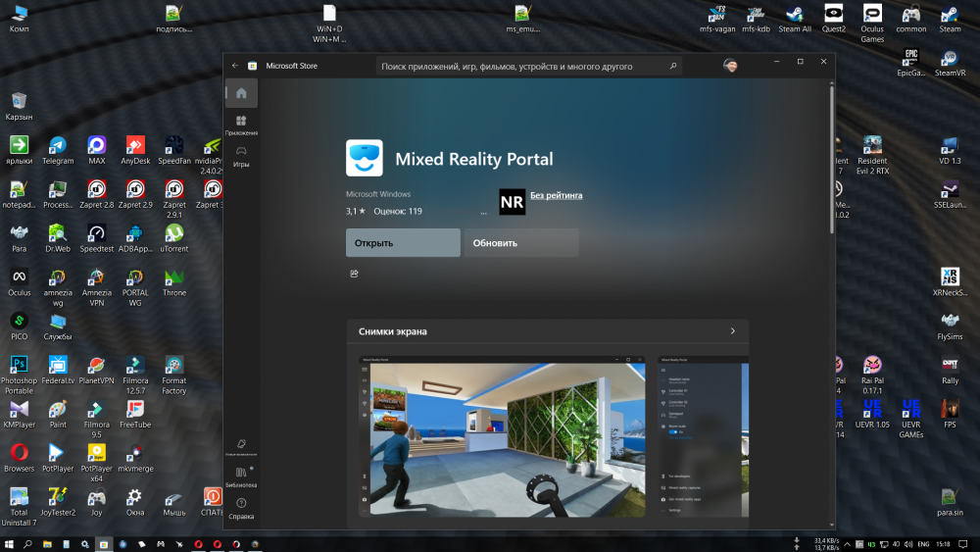The height and width of the screenshot is (552, 980).
Task: Open the first Mixed Reality Portal screenshot
Action: click(x=502, y=435)
